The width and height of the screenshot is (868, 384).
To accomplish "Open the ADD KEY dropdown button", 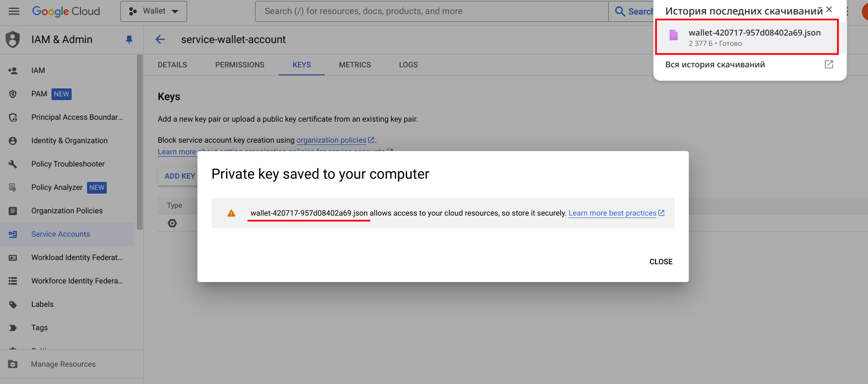I will click(x=179, y=176).
